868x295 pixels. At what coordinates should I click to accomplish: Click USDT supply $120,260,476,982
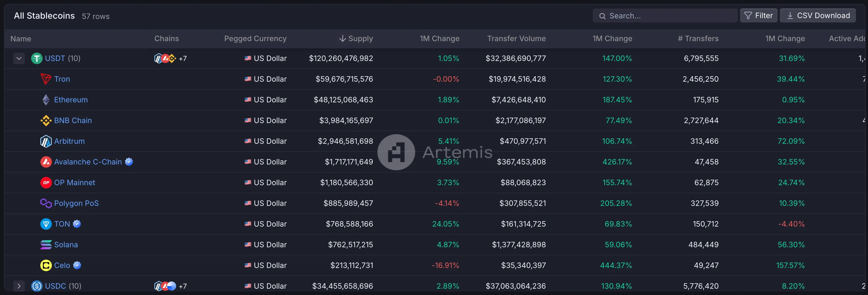(341, 59)
